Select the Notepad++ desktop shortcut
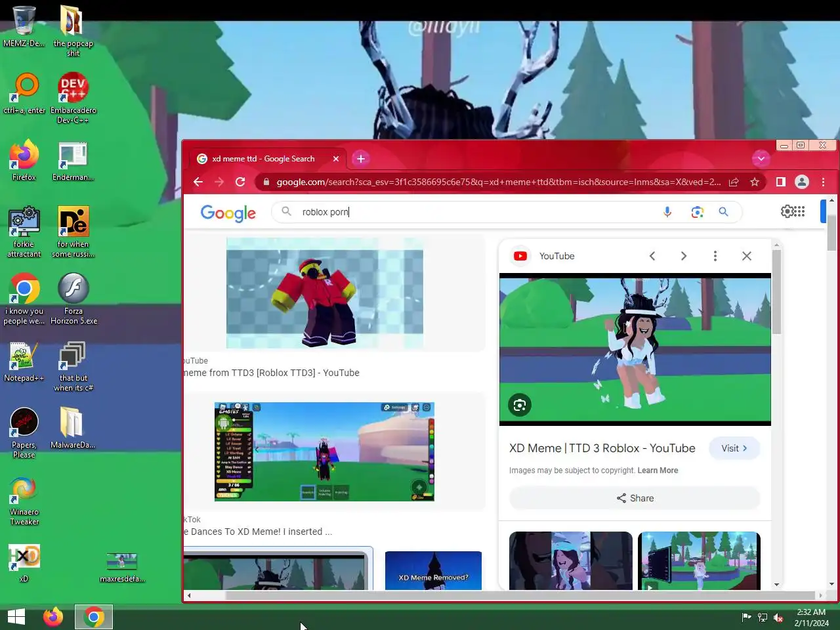The width and height of the screenshot is (840, 630). tap(24, 361)
